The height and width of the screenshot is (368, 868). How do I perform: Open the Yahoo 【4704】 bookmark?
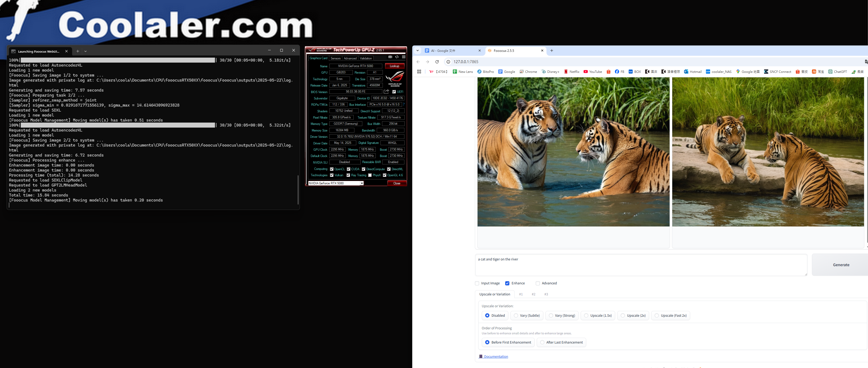(438, 72)
